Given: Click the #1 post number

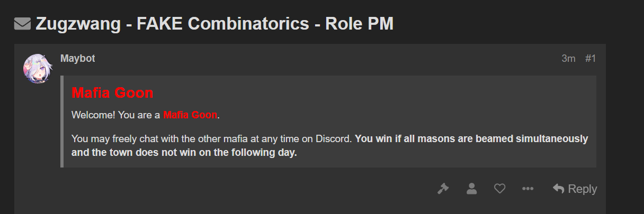Looking at the screenshot, I should point(591,58).
